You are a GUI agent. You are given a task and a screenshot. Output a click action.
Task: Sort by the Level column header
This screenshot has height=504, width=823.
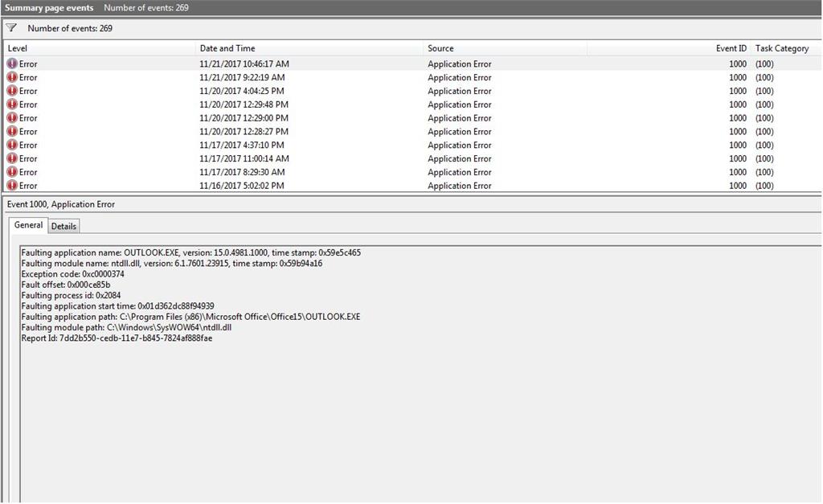(x=99, y=48)
